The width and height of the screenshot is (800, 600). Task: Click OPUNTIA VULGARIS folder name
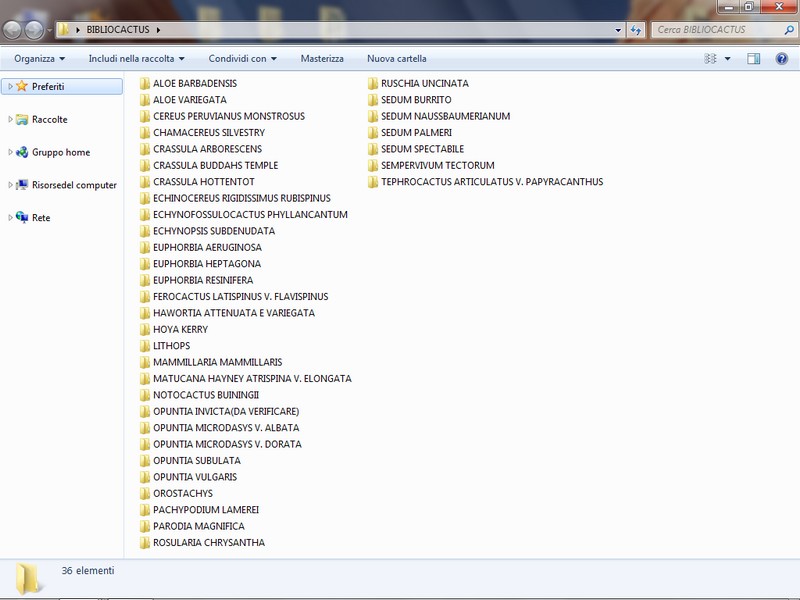coord(195,477)
